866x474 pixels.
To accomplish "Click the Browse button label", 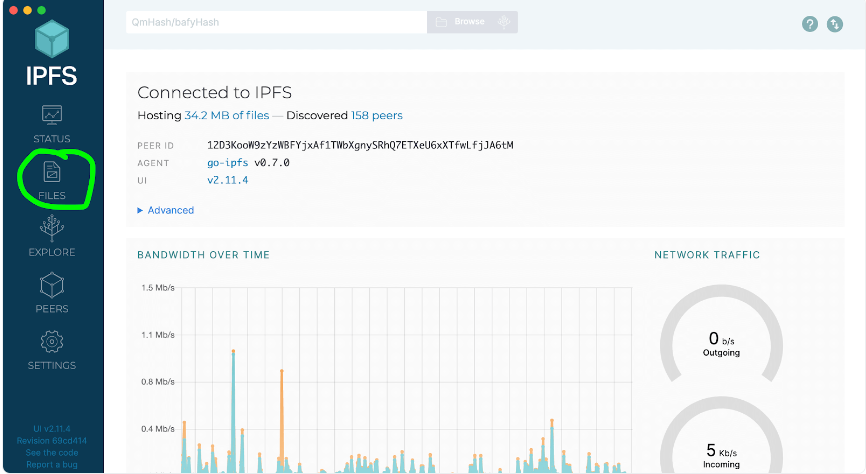I will [469, 22].
